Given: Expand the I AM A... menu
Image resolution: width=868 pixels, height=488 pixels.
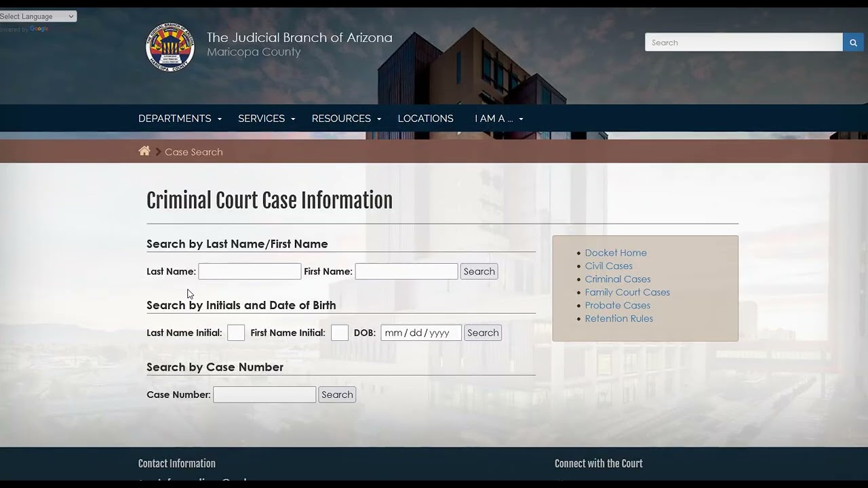Looking at the screenshot, I should point(498,119).
